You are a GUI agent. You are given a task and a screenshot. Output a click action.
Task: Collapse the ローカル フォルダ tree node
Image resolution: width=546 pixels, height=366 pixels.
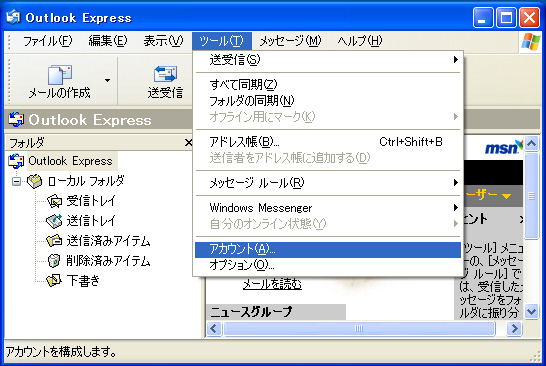click(x=16, y=181)
